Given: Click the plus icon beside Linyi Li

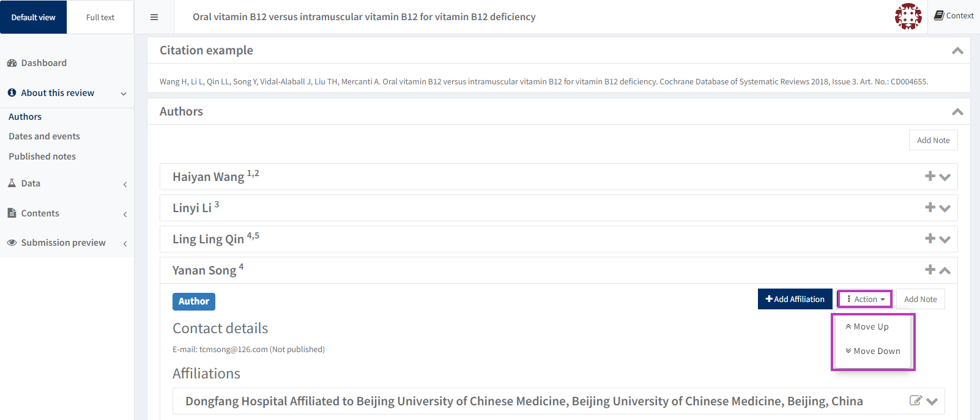Looking at the screenshot, I should 930,207.
